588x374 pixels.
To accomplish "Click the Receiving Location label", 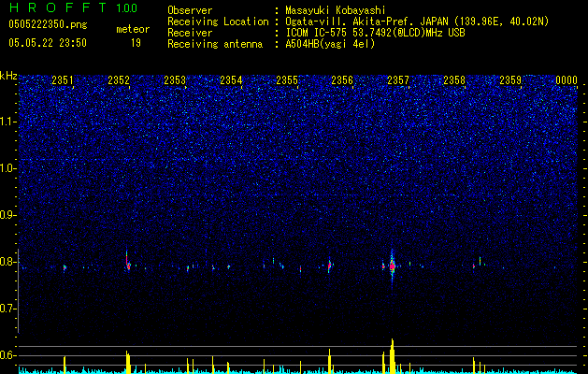I will (218, 22).
